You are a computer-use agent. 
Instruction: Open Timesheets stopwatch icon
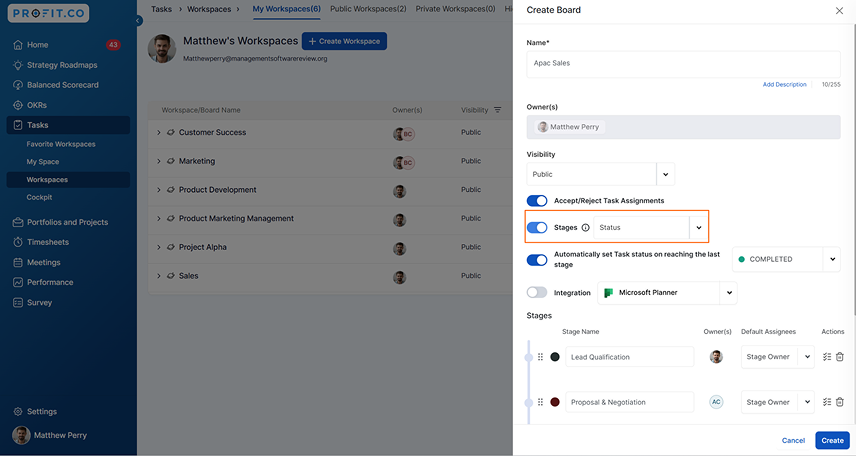[18, 242]
